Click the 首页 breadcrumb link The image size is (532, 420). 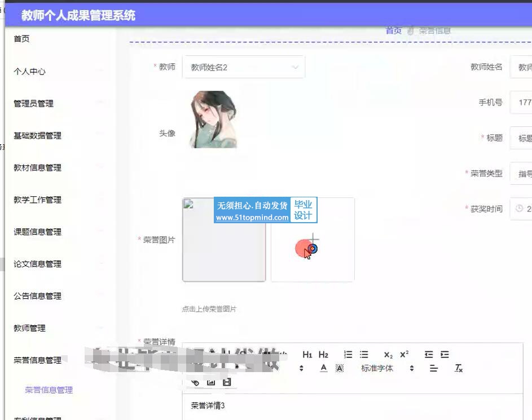(394, 30)
